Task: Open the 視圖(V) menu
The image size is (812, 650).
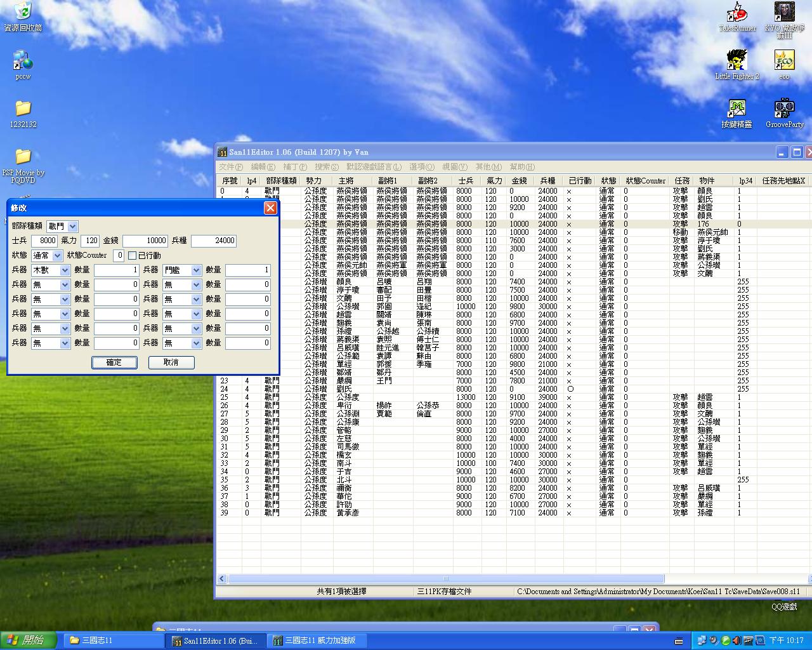Action: point(454,167)
